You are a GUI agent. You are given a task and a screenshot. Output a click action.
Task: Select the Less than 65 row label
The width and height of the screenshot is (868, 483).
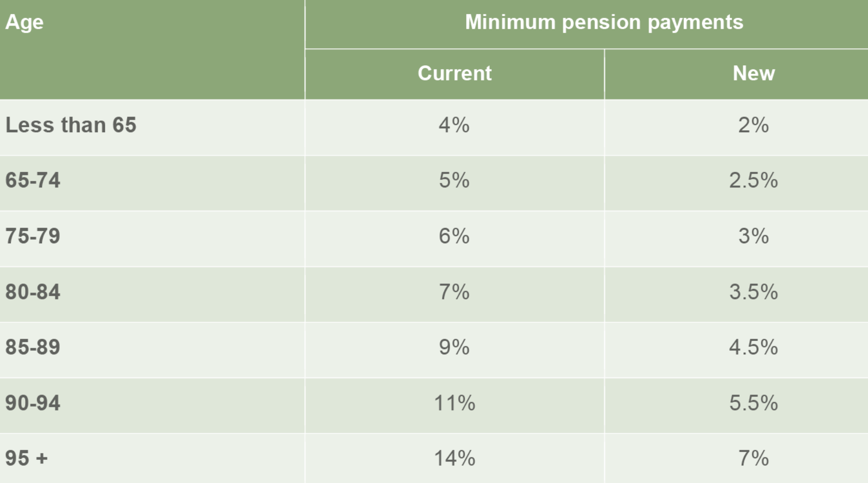click(x=71, y=125)
